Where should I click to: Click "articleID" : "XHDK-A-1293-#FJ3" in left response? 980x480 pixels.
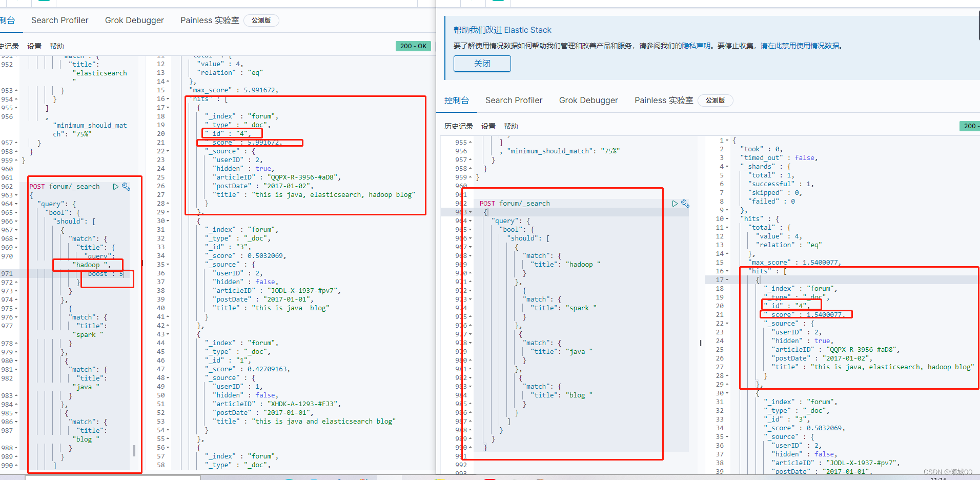point(276,404)
